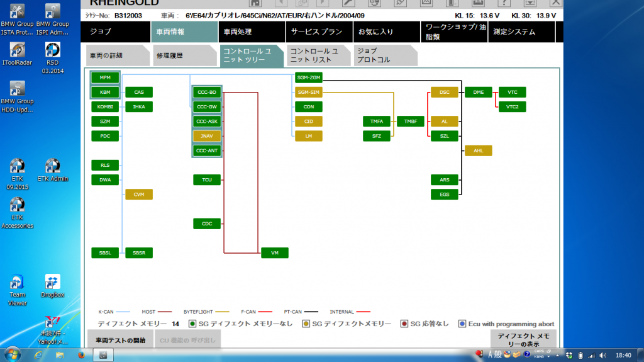Open Yahoo mail desktop shortcut
The height and width of the screenshot is (362, 644).
(x=53, y=331)
